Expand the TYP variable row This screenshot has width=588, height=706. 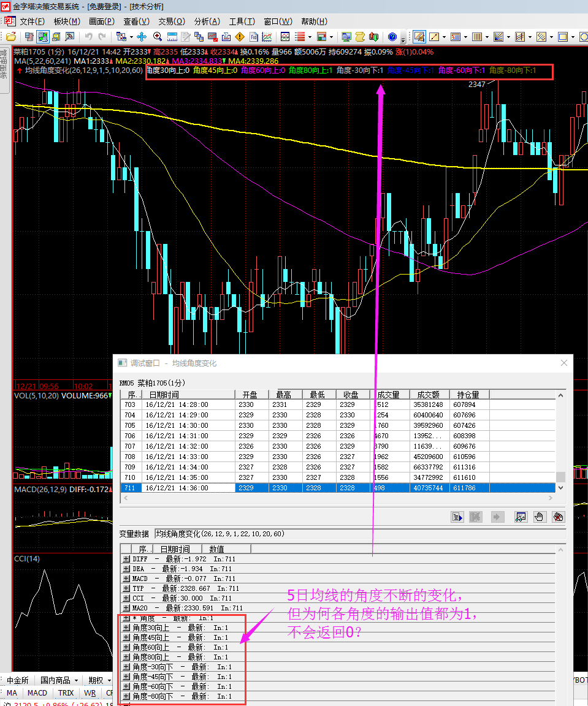click(x=126, y=588)
